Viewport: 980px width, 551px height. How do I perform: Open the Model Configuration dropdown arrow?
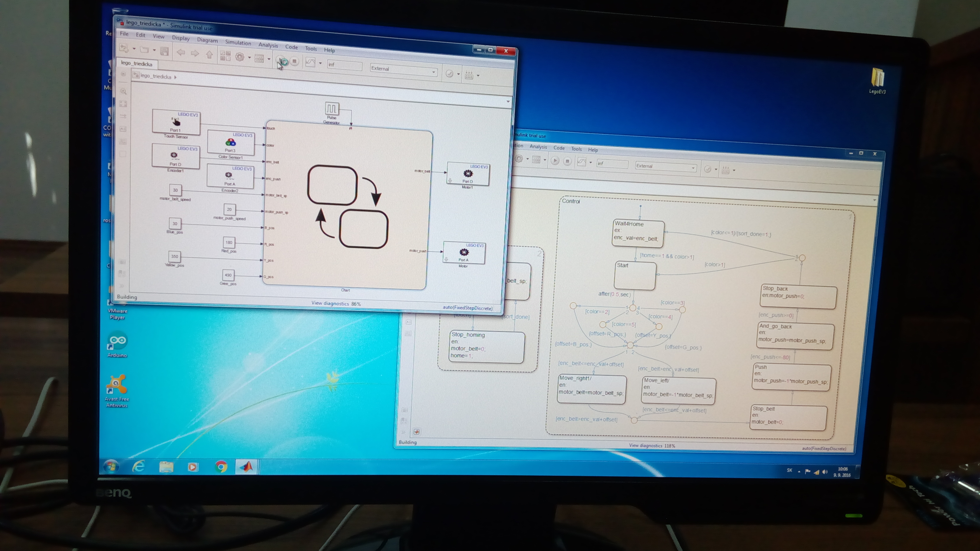tap(250, 58)
